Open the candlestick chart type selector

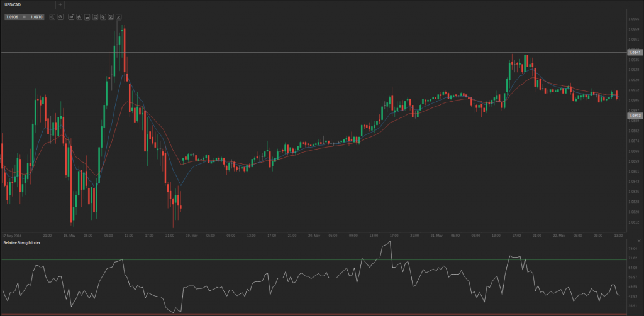click(79, 17)
